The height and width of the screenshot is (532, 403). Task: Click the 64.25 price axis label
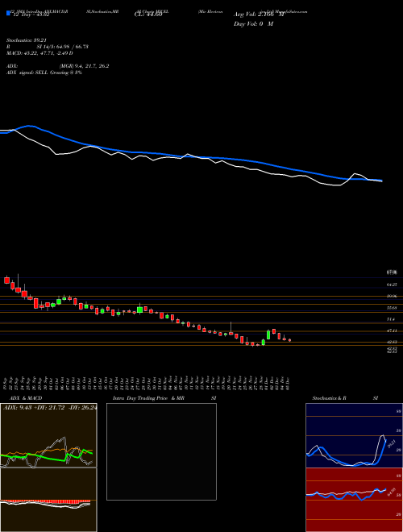point(392,285)
